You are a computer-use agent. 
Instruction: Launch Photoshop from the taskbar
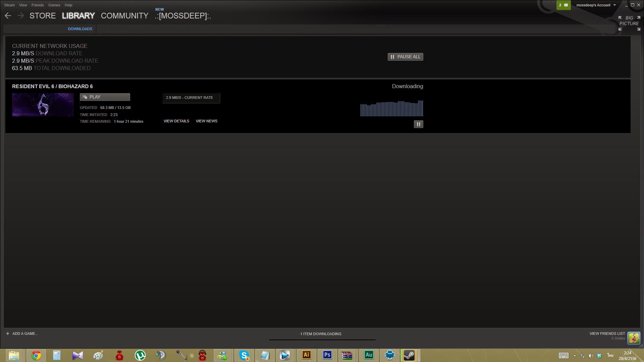[x=327, y=355]
